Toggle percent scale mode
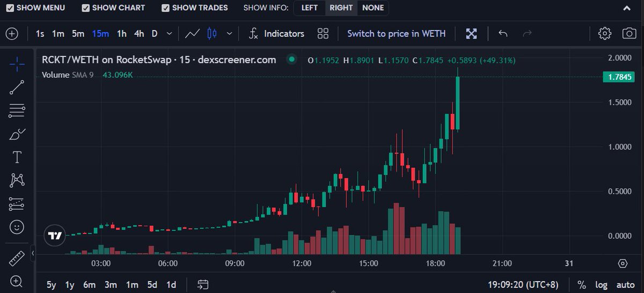The width and height of the screenshot is (644, 293). (x=582, y=285)
